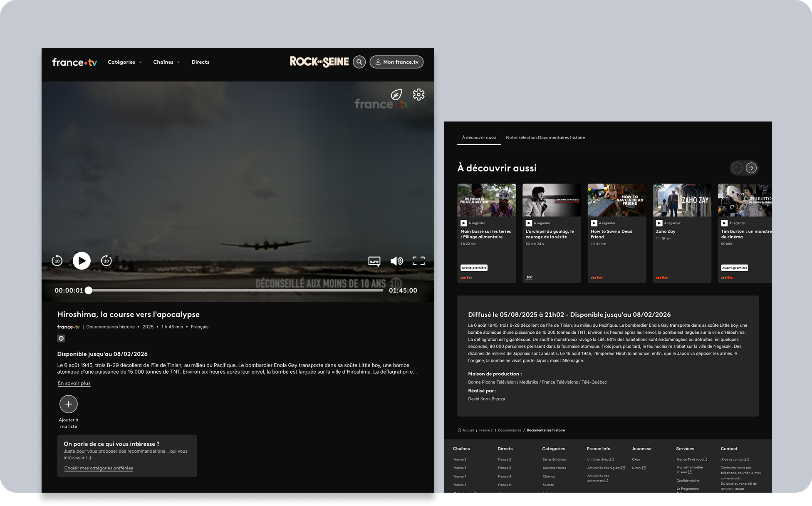Image resolution: width=812 pixels, height=506 pixels.
Task: Switch to Notre sélection Documentaires histoire tab
Action: coord(545,137)
